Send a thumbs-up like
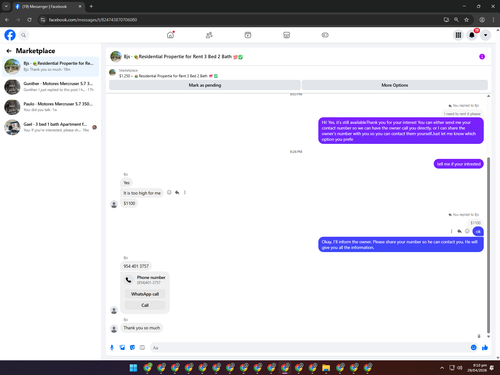500x375 pixels. (485, 348)
